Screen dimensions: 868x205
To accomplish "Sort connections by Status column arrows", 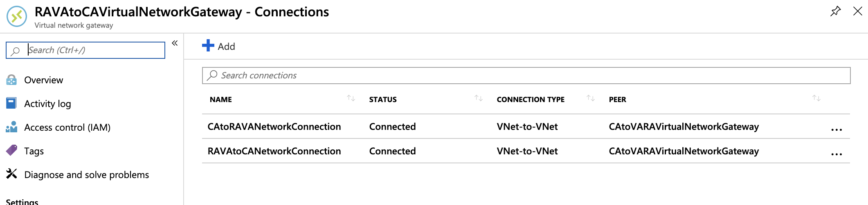I will pyautogui.click(x=478, y=98).
